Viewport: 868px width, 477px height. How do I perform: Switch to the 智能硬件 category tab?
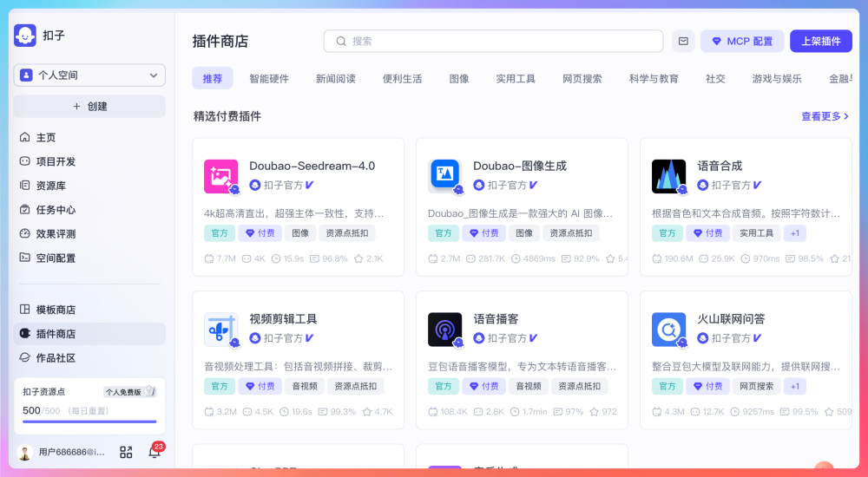pyautogui.click(x=268, y=79)
